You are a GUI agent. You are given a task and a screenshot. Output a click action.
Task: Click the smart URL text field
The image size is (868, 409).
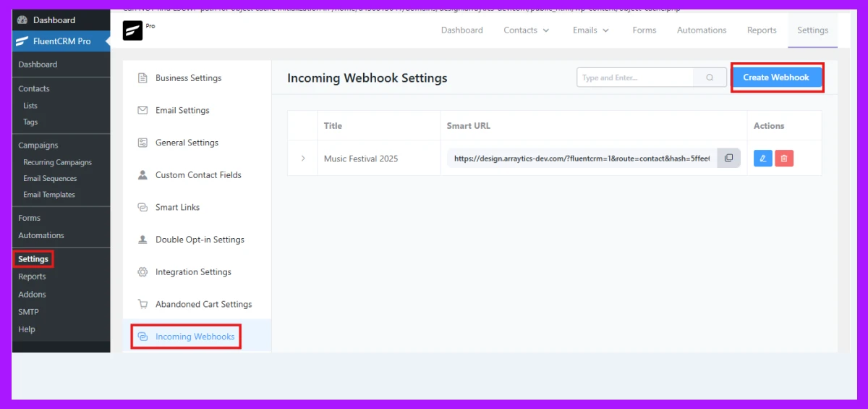pyautogui.click(x=583, y=159)
